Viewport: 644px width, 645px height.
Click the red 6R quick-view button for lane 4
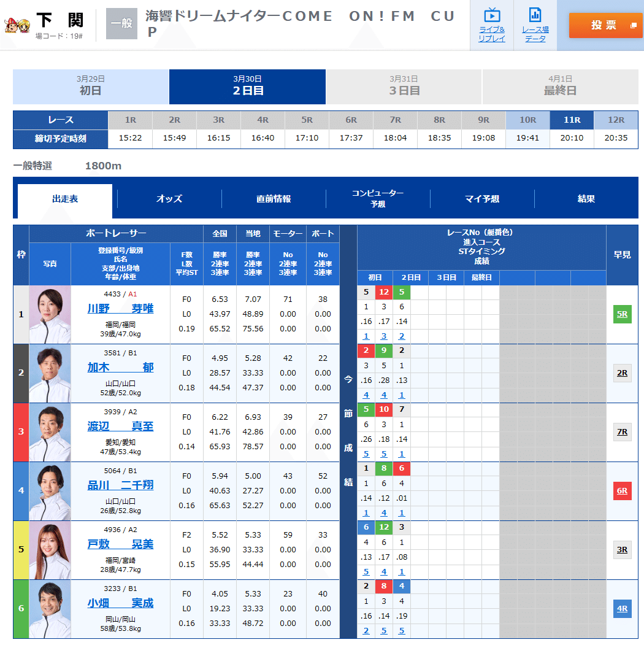[623, 491]
